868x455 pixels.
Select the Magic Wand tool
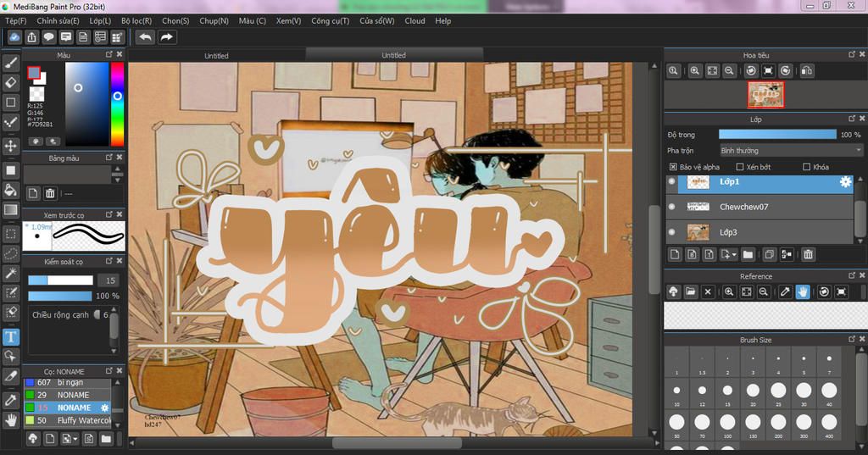10,273
